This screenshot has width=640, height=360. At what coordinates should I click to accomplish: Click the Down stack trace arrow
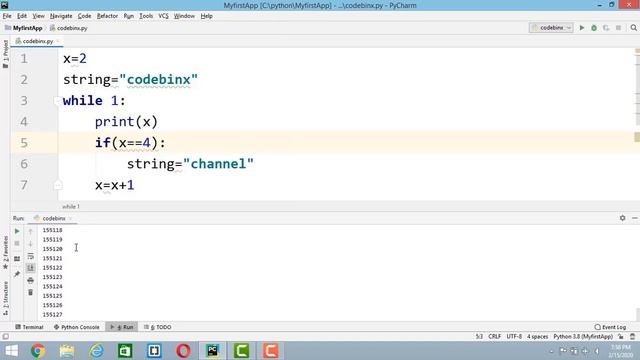pos(30,244)
